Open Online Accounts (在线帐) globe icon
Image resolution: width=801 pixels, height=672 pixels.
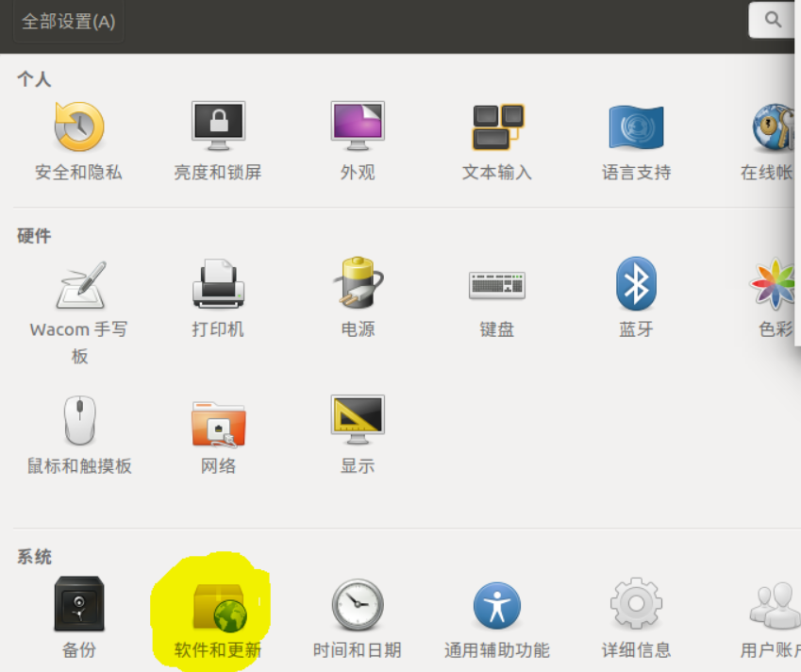(773, 126)
